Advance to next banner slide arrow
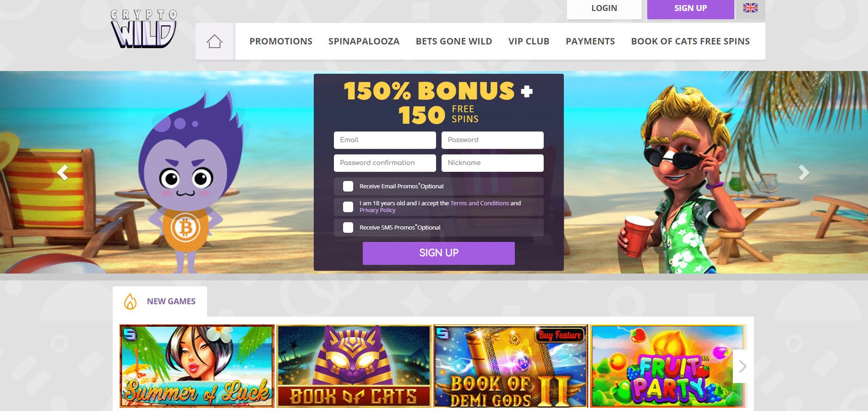The image size is (868, 411). pyautogui.click(x=804, y=173)
